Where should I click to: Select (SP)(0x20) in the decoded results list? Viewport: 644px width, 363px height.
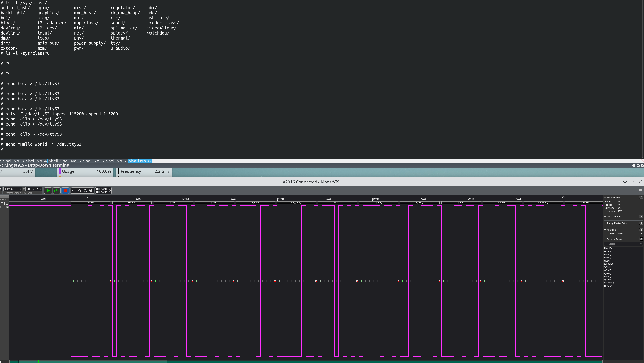click(609, 264)
